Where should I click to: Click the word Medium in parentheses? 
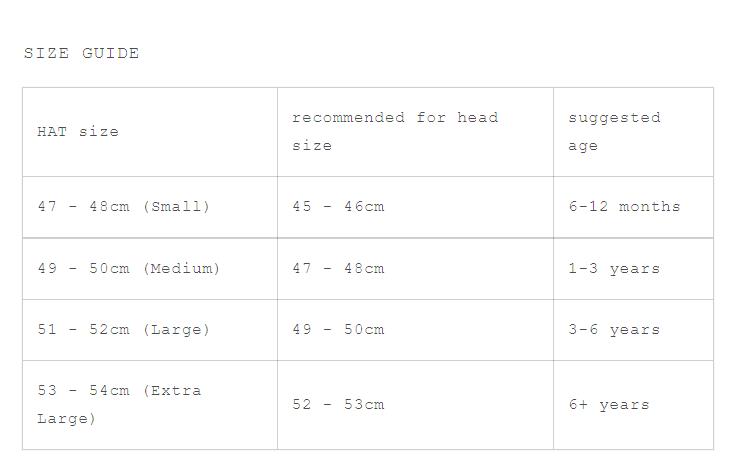pos(181,268)
